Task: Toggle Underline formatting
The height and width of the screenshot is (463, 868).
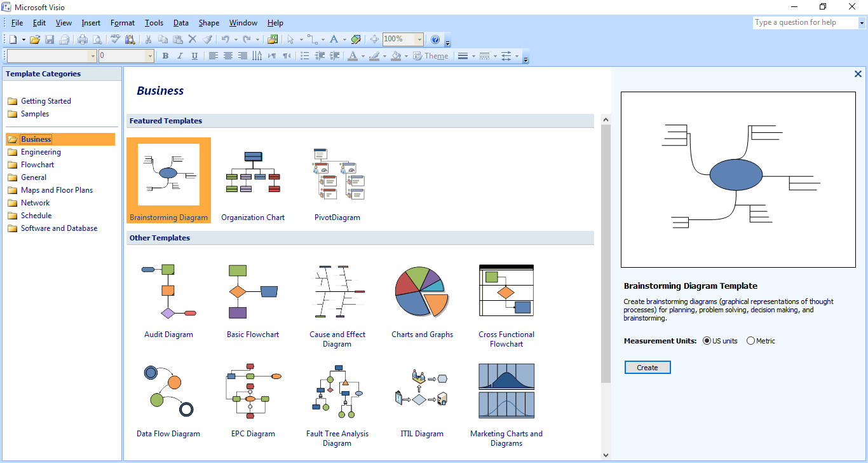Action: 194,56
